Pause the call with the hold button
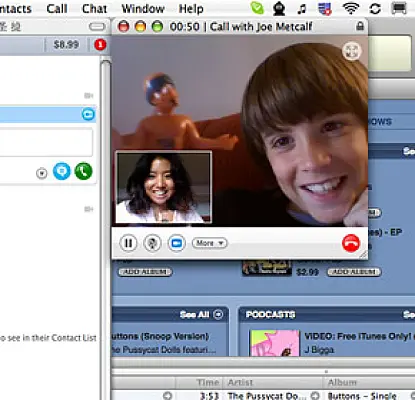Viewport: 415px width, 400px height. pos(128,243)
